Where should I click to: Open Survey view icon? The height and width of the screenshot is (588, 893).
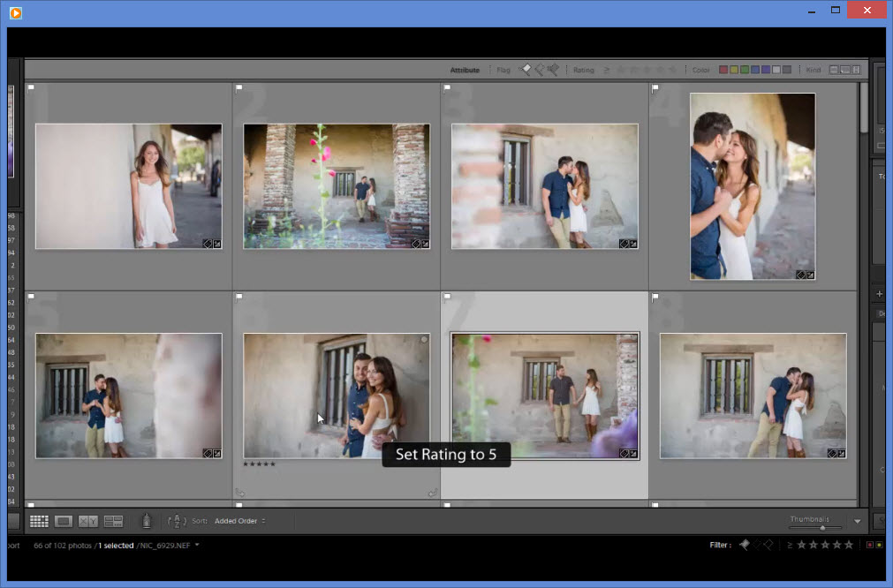(x=113, y=521)
